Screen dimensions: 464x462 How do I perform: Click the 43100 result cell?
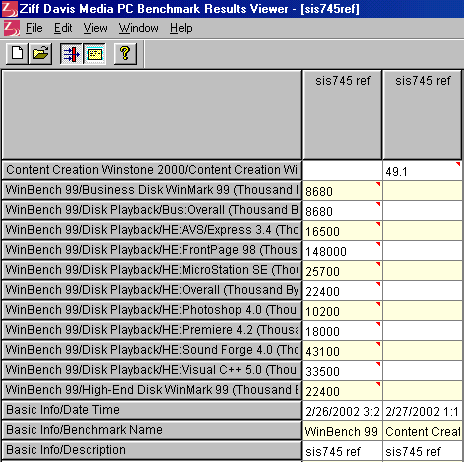(x=342, y=351)
